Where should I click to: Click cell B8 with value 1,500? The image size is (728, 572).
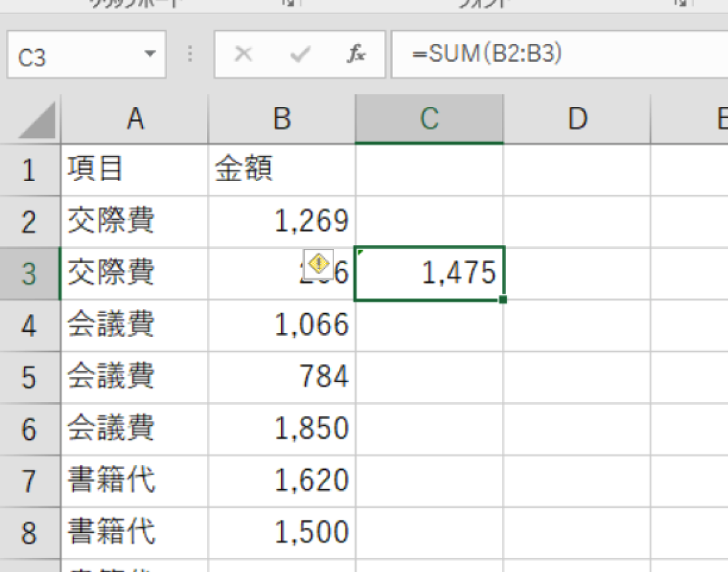pyautogui.click(x=282, y=533)
